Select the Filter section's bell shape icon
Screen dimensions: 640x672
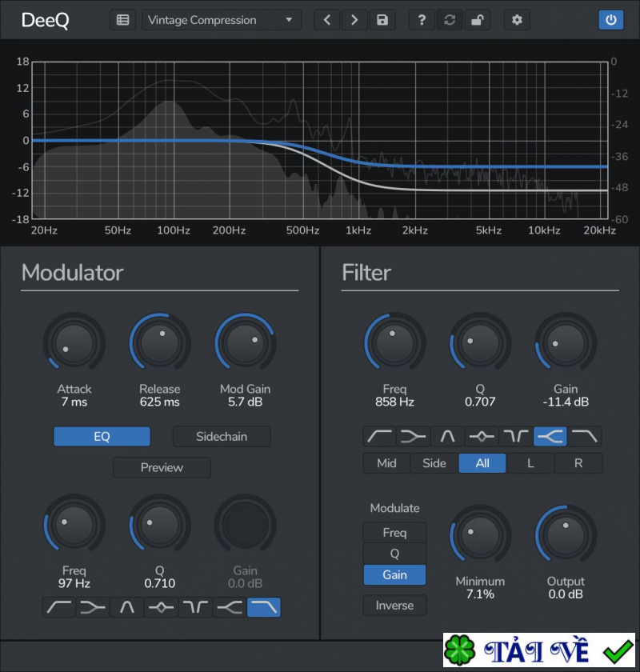pos(447,437)
